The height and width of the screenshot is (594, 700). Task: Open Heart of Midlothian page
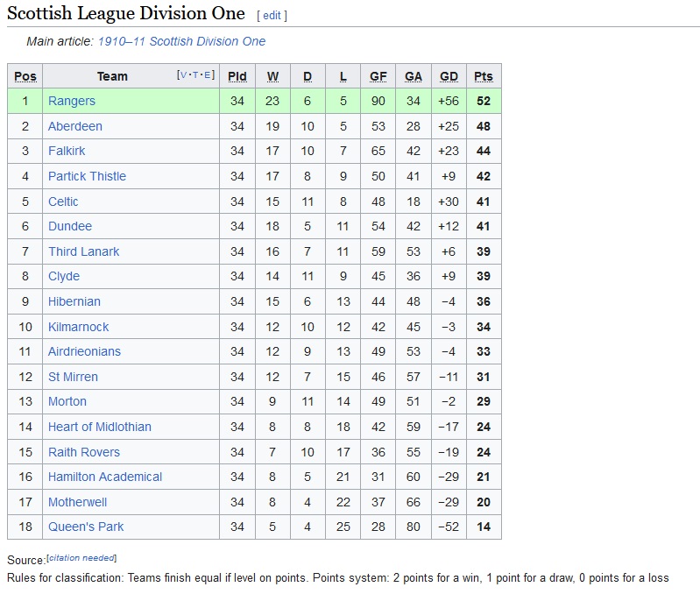99,427
